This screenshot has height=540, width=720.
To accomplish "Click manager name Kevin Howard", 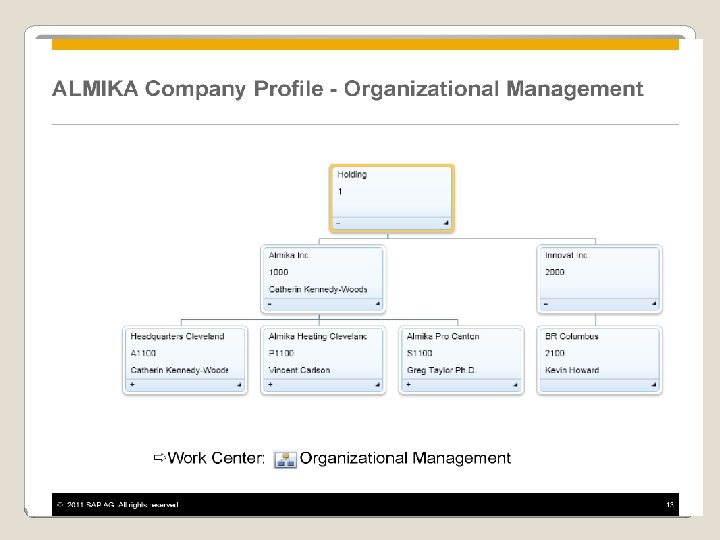I will (572, 370).
